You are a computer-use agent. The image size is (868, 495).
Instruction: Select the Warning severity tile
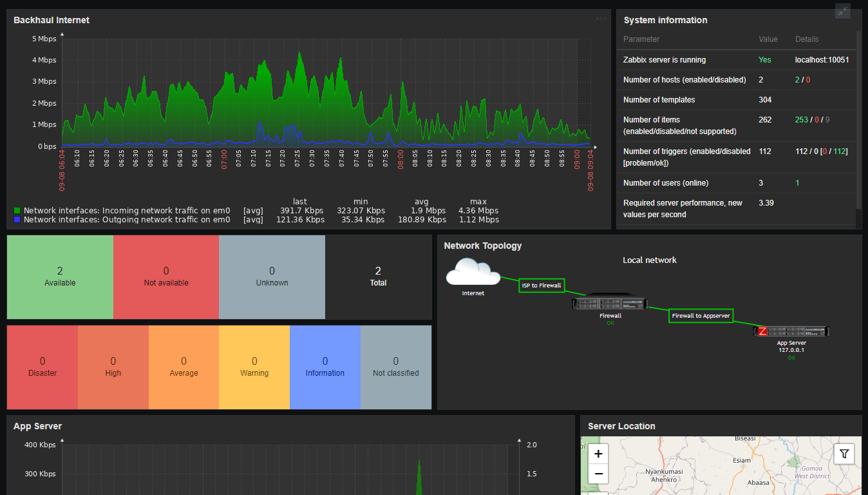point(254,367)
